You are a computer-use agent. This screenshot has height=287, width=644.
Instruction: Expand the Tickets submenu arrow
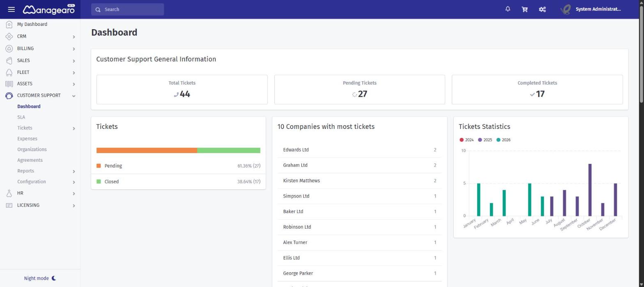coord(74,129)
